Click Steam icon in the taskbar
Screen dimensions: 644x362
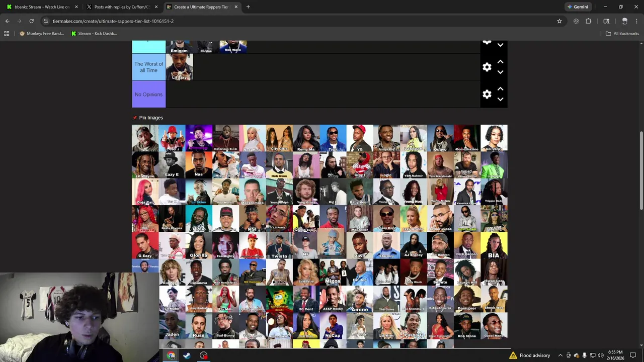pos(187,355)
